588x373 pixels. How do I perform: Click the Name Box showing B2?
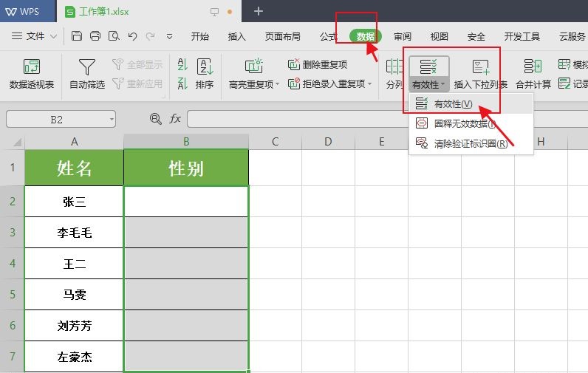click(x=57, y=120)
